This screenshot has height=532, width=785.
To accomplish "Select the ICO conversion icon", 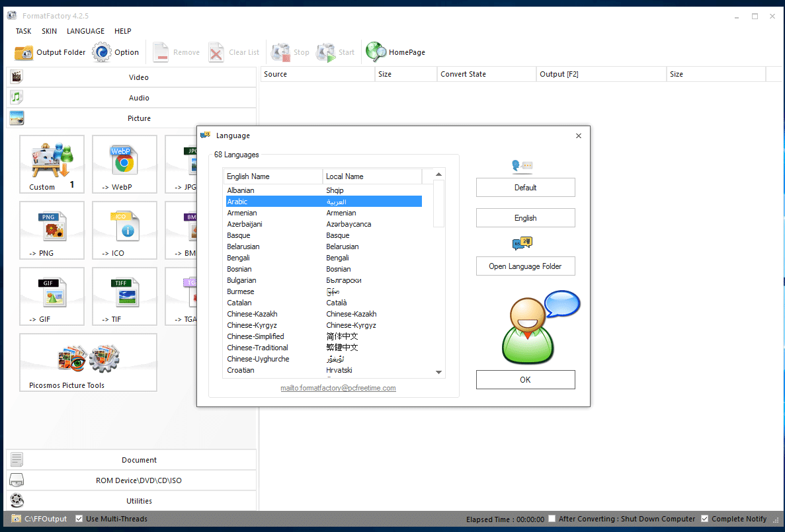I will click(124, 225).
